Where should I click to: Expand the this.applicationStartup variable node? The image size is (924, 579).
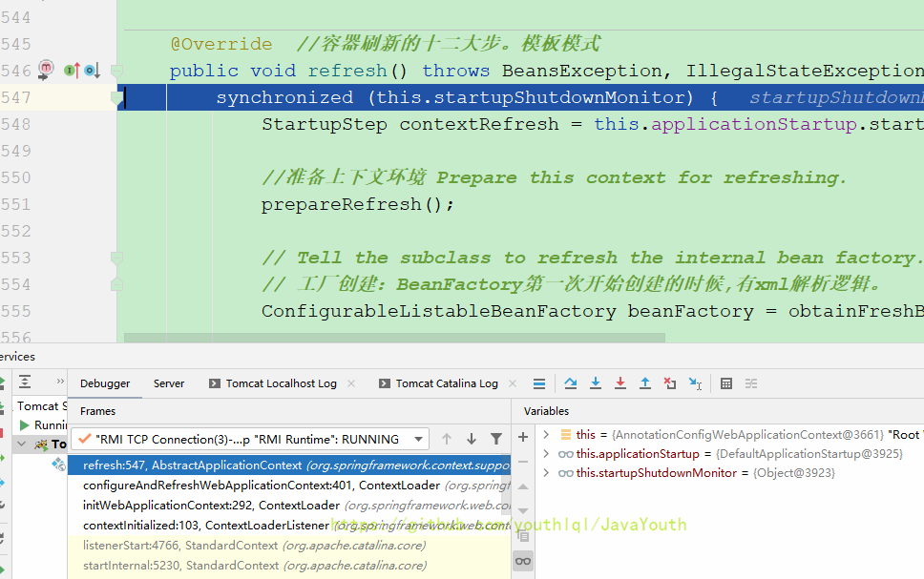click(546, 454)
